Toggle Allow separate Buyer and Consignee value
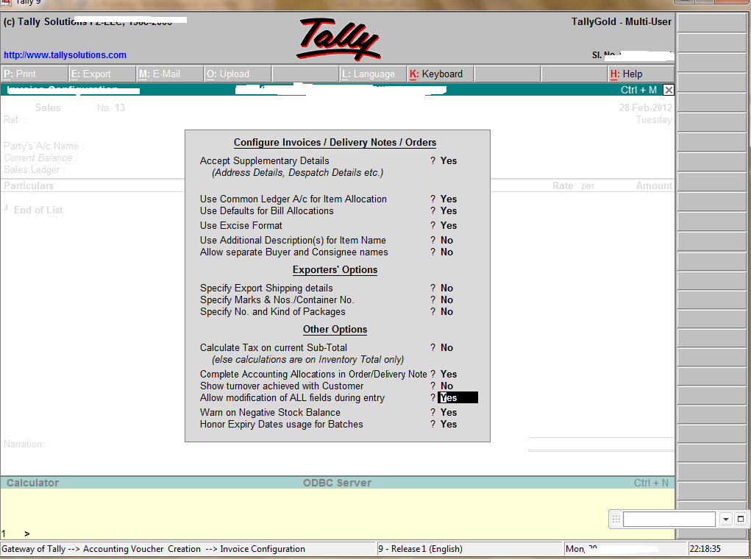Image resolution: width=751 pixels, height=560 pixels. (447, 252)
